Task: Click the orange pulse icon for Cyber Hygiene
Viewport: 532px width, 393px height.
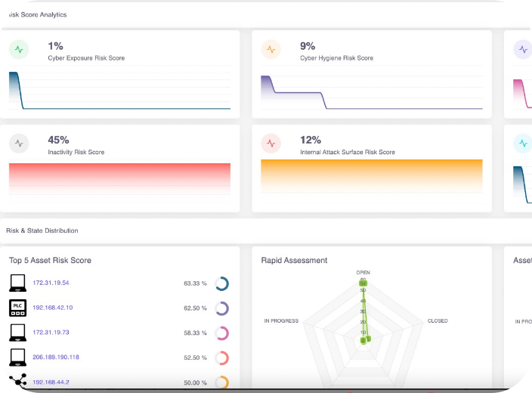Action: click(x=271, y=50)
